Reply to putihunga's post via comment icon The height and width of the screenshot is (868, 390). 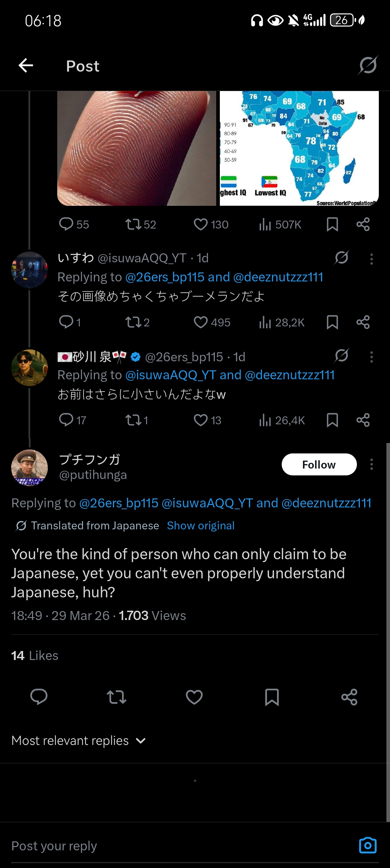(39, 697)
